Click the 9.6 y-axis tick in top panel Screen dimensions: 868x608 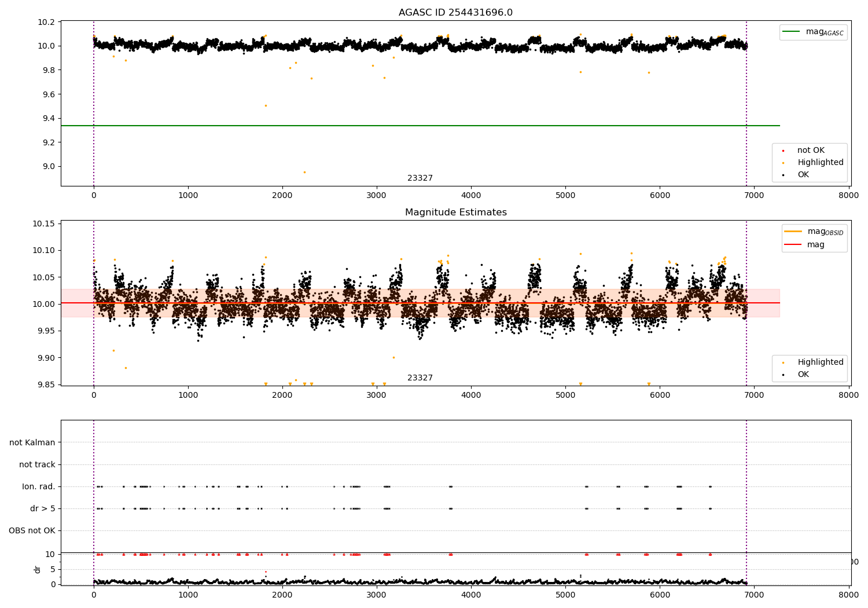tap(49, 94)
